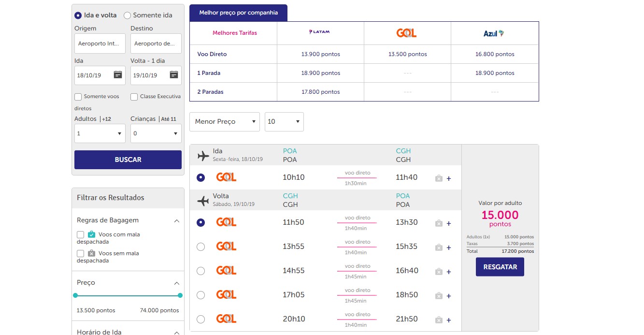Collapse the Regras de Bagagem section
The image size is (644, 335).
coord(177,220)
